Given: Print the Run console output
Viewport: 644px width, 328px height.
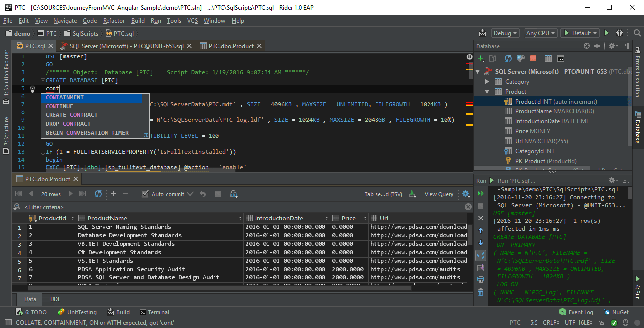Looking at the screenshot, I should [x=481, y=280].
